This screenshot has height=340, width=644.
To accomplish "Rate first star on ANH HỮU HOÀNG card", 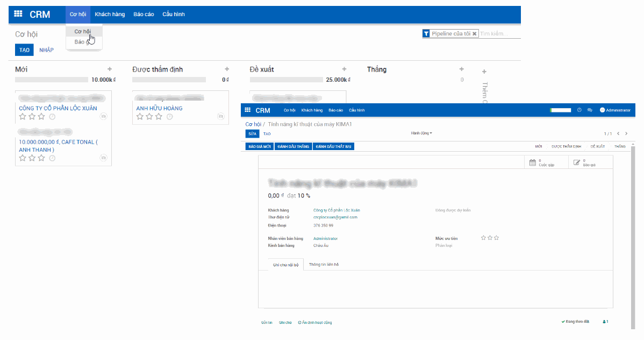I will click(139, 116).
